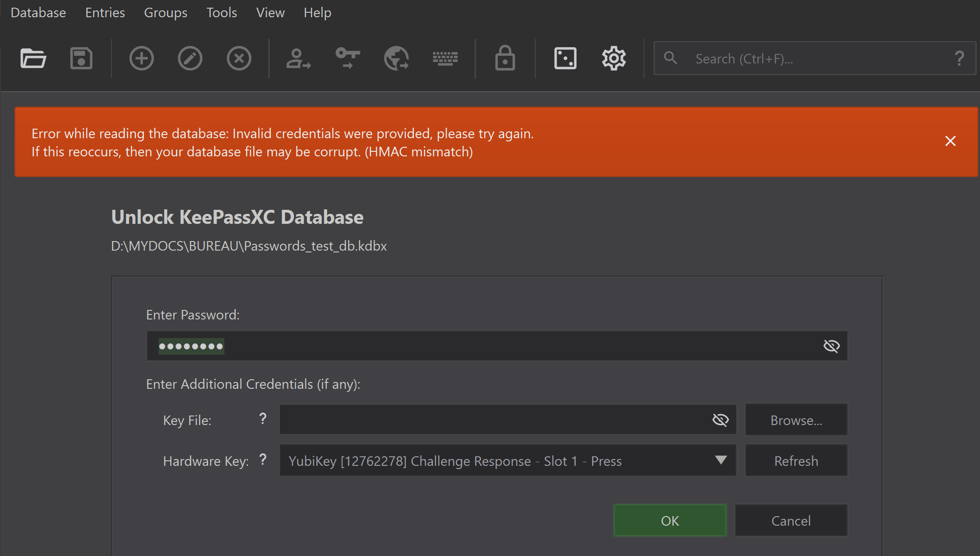Focus the Enter Password field

[497, 346]
